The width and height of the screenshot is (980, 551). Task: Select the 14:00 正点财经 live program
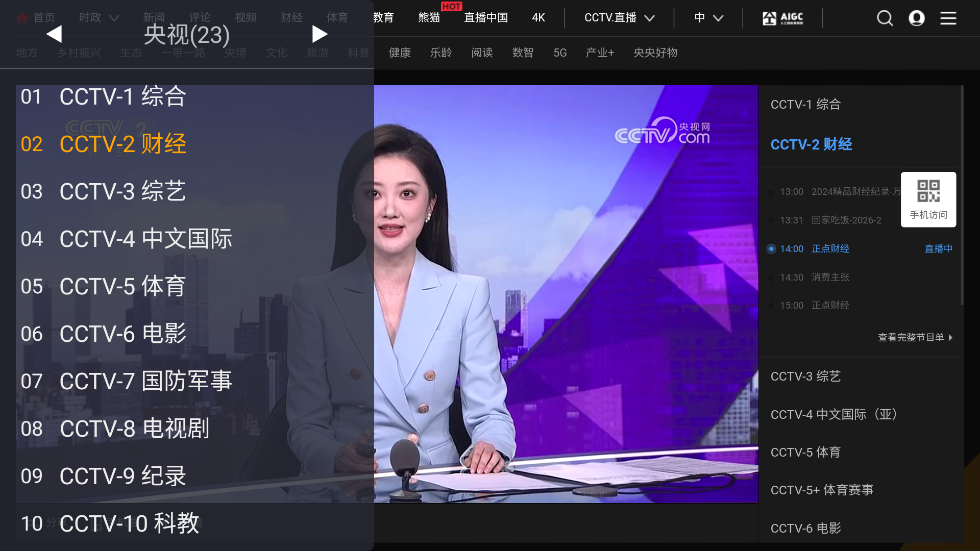pyautogui.click(x=829, y=248)
